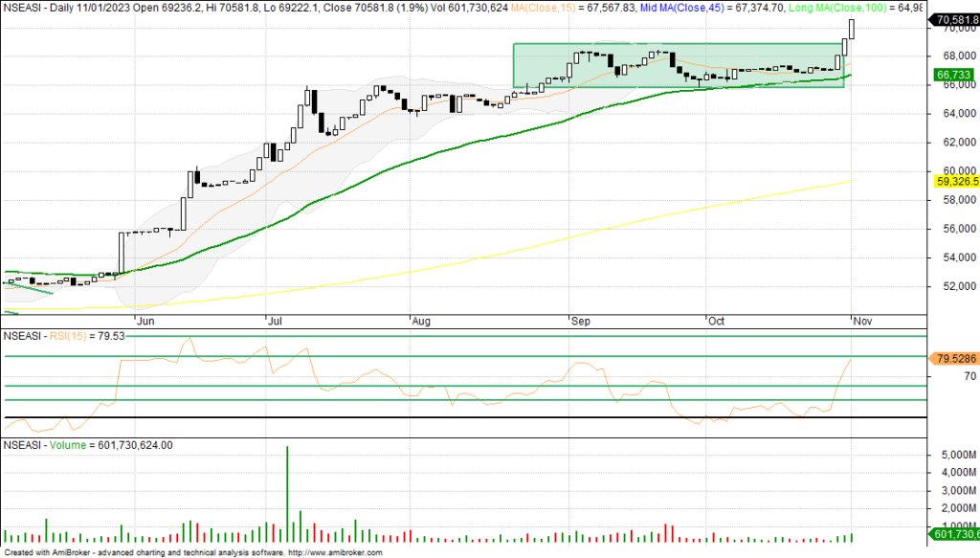Click the Aug date axis label
980x558 pixels.
point(421,321)
